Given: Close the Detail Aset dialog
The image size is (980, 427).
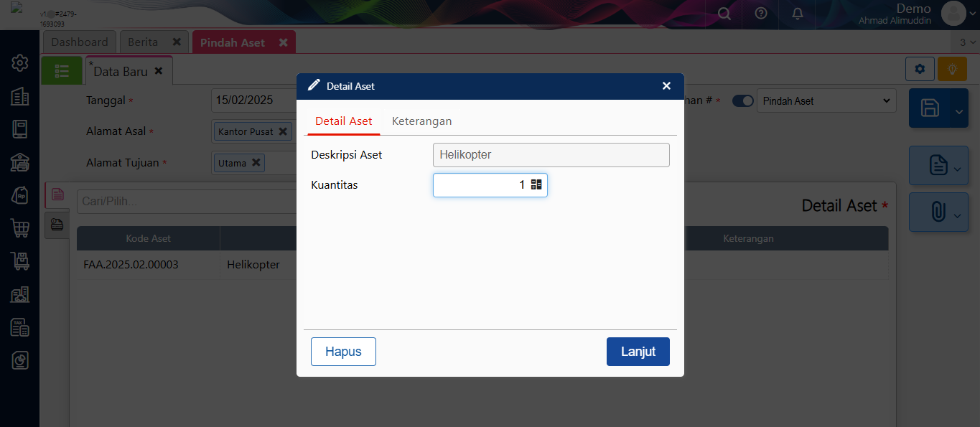Looking at the screenshot, I should point(666,86).
